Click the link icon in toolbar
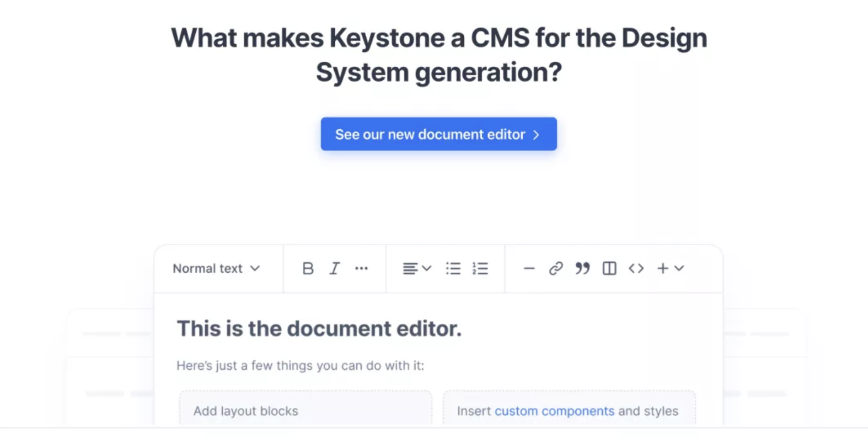 pos(555,268)
